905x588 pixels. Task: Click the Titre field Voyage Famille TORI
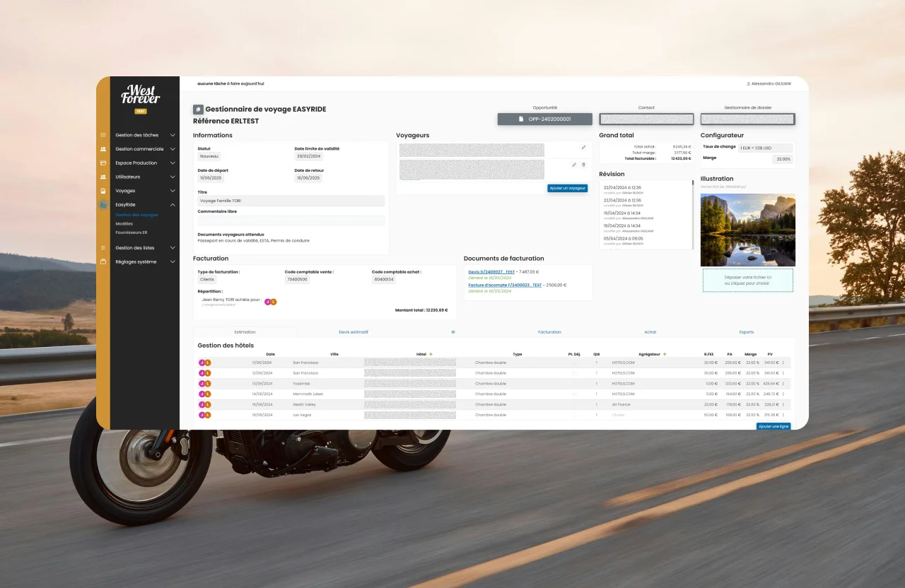pyautogui.click(x=291, y=201)
